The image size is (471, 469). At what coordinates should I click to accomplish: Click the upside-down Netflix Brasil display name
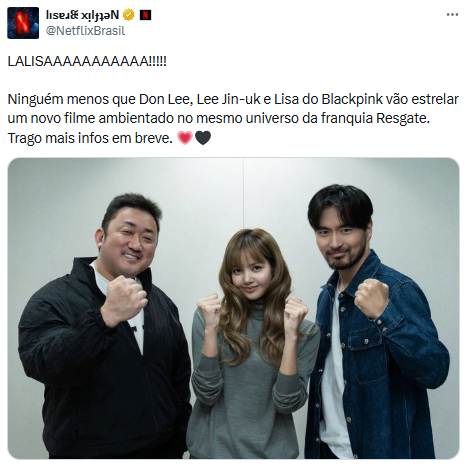click(x=82, y=15)
